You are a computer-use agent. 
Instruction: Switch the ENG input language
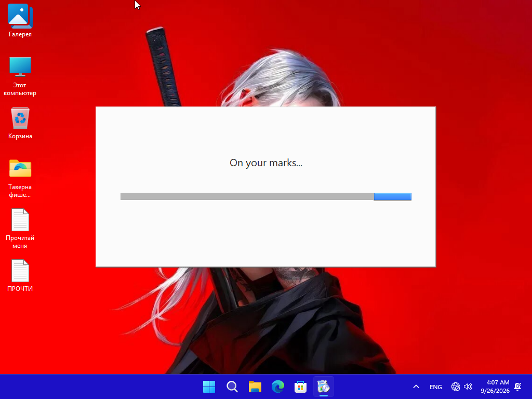[436, 387]
